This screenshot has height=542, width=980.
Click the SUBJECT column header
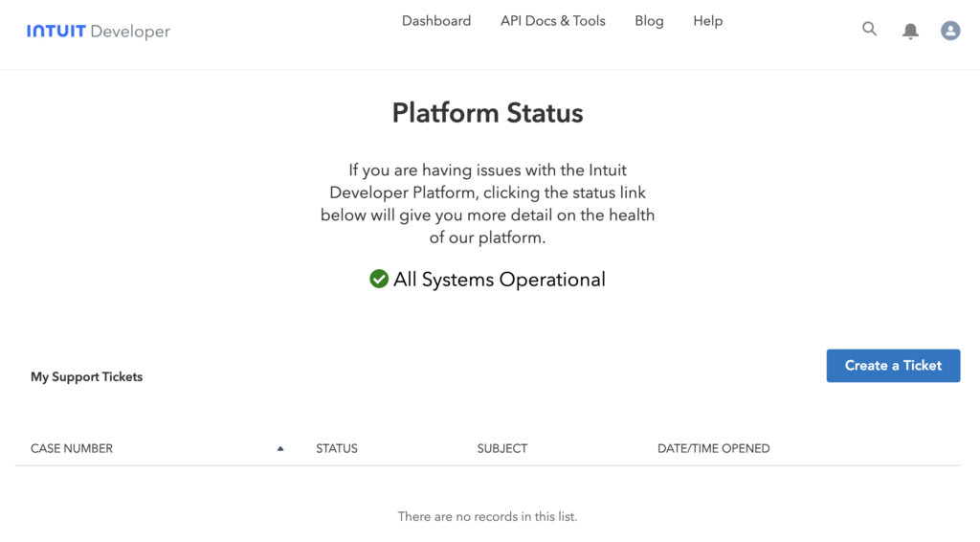coord(502,448)
